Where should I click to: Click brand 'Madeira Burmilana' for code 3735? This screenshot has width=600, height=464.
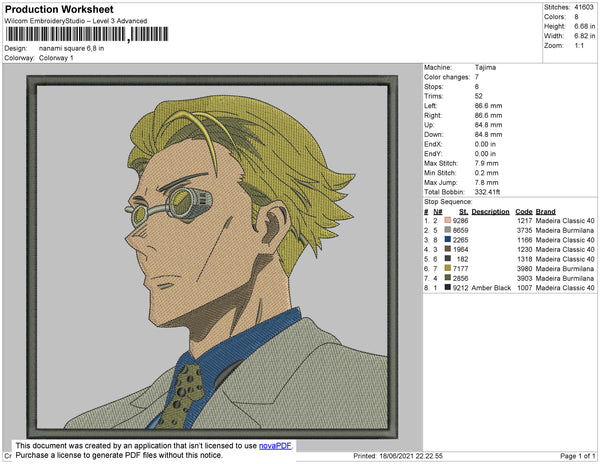point(565,230)
